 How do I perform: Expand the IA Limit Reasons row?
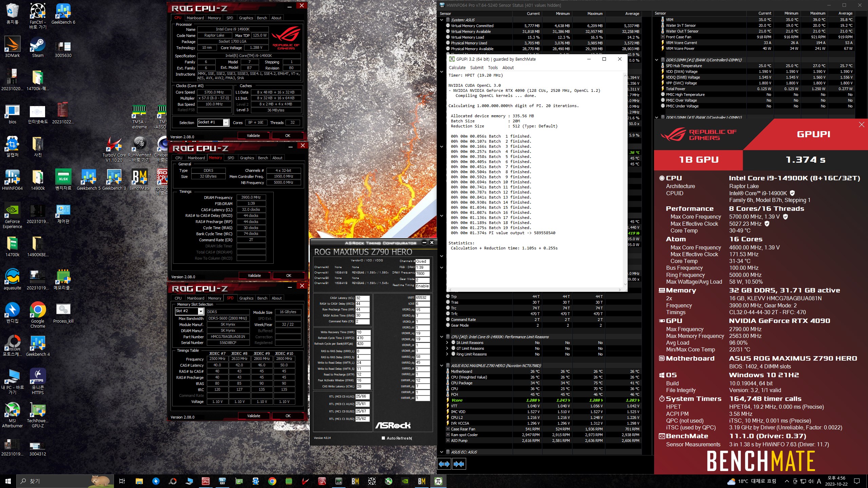pyautogui.click(x=447, y=343)
